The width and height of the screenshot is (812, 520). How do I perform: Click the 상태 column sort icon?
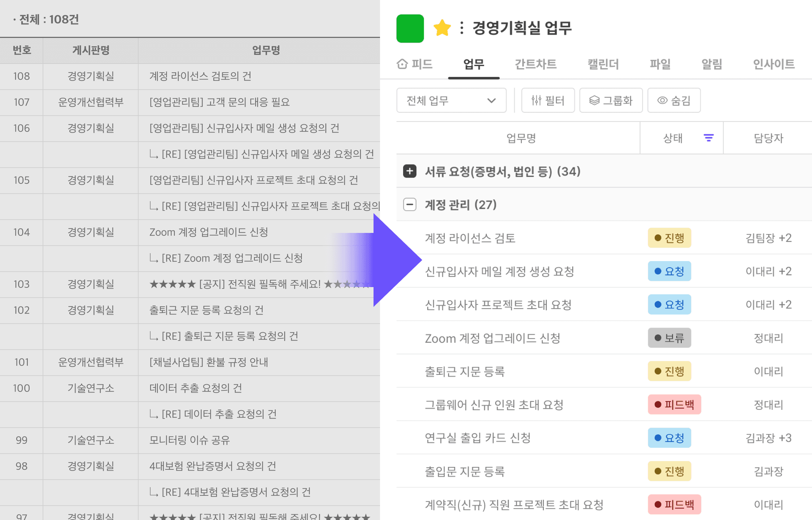(708, 138)
